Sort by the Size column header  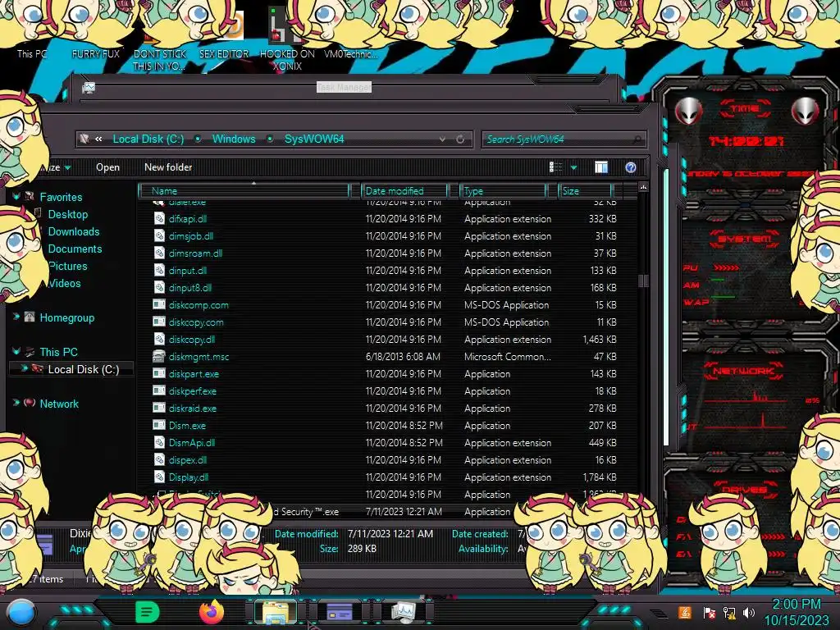tap(585, 190)
